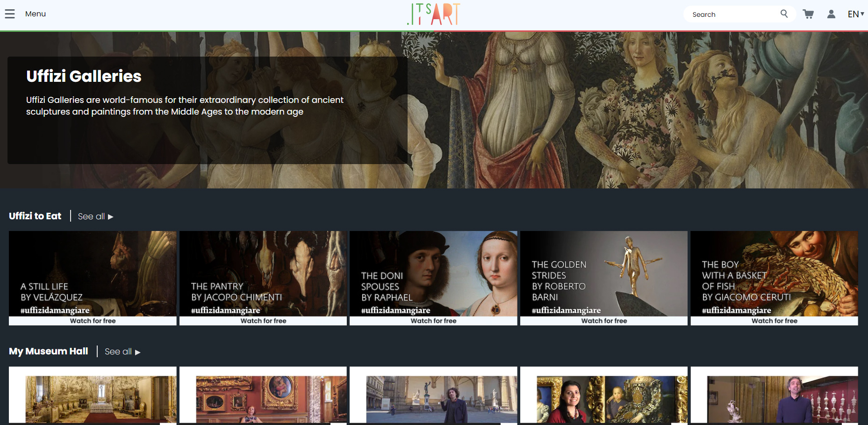The height and width of the screenshot is (425, 868).
Task: Open the My Museum Hall section title
Action: click(x=48, y=351)
